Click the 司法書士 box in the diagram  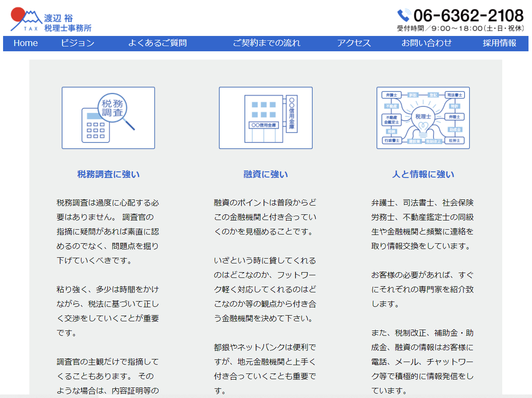(x=454, y=95)
